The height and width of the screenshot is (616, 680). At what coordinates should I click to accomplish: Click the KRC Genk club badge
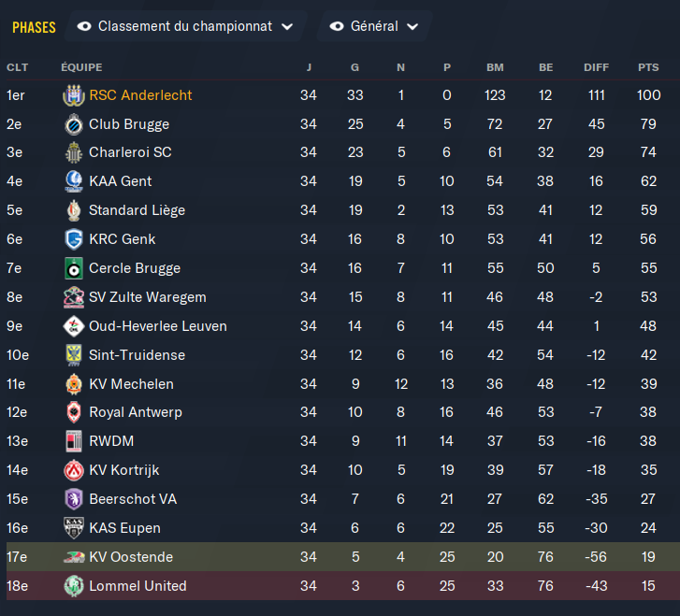[73, 239]
